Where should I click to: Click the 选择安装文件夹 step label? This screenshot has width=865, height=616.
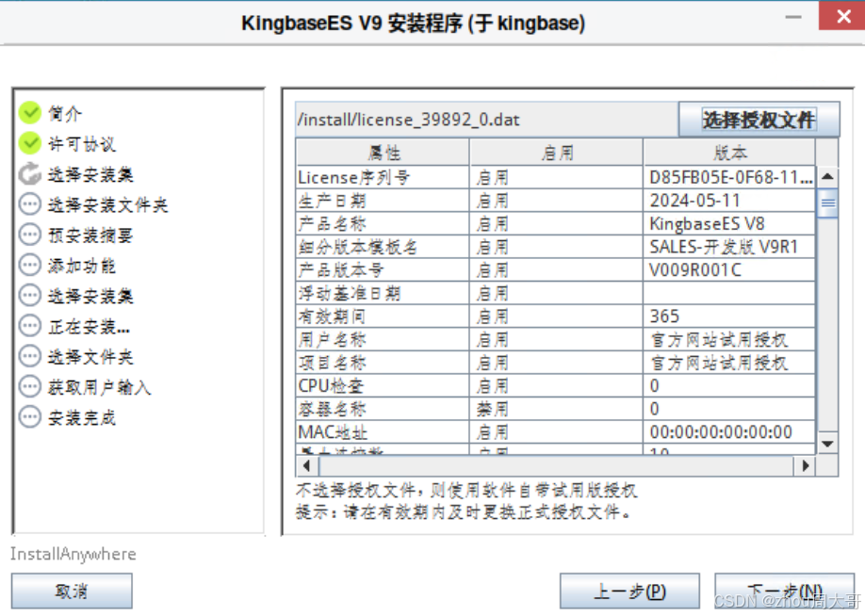(x=107, y=204)
